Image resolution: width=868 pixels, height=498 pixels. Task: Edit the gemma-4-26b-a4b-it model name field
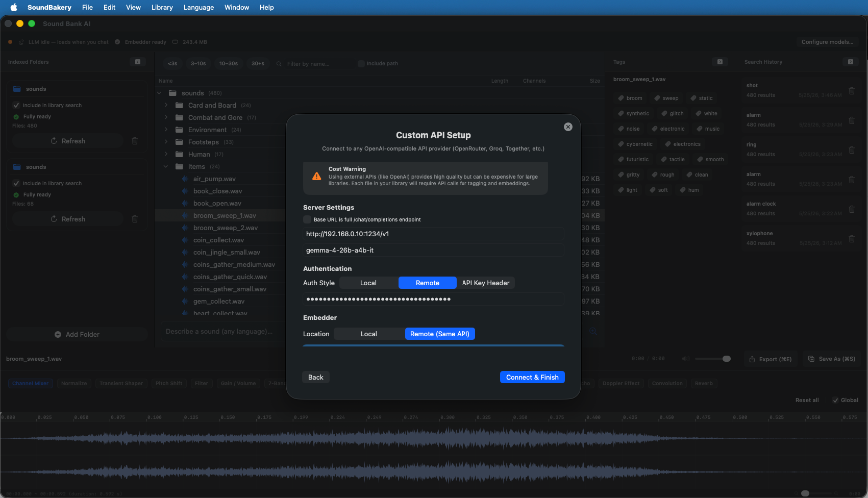pos(433,250)
